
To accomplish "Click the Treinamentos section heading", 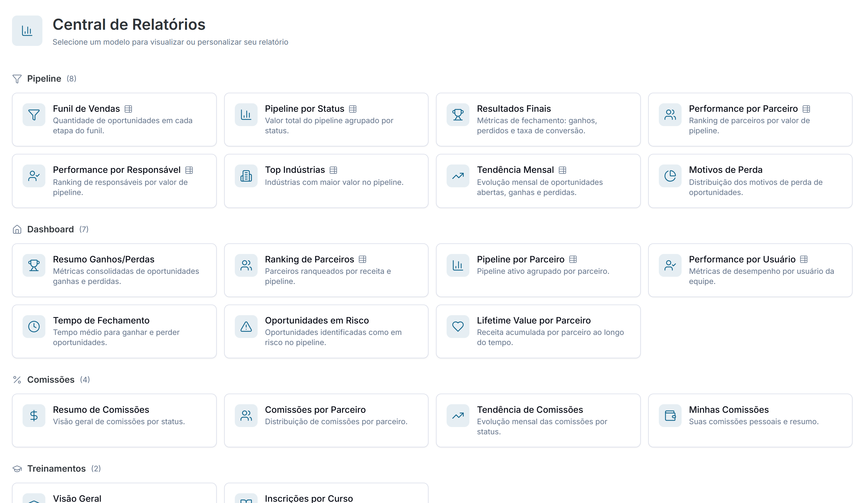I will click(x=57, y=469).
